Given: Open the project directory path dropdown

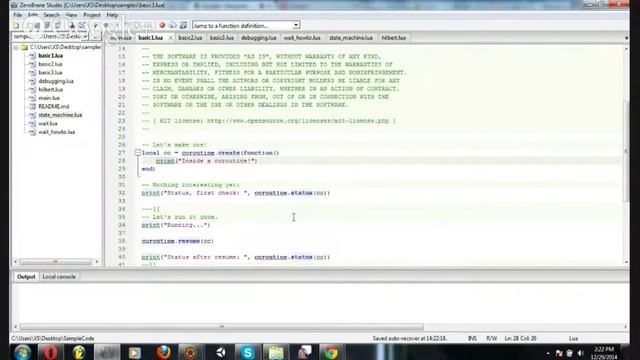Looking at the screenshot, I should click(51, 36).
